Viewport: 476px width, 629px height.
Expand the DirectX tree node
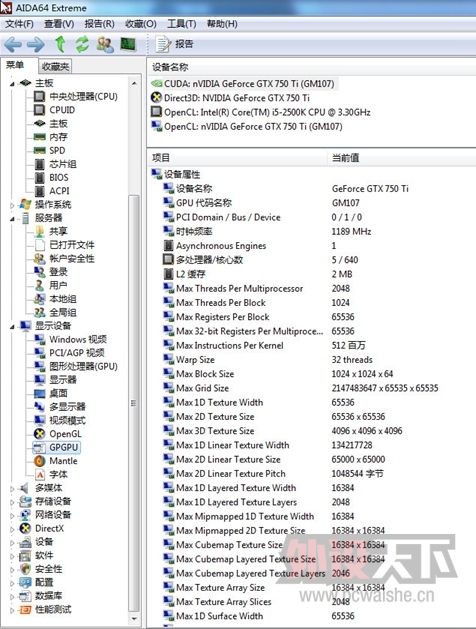(x=12, y=529)
